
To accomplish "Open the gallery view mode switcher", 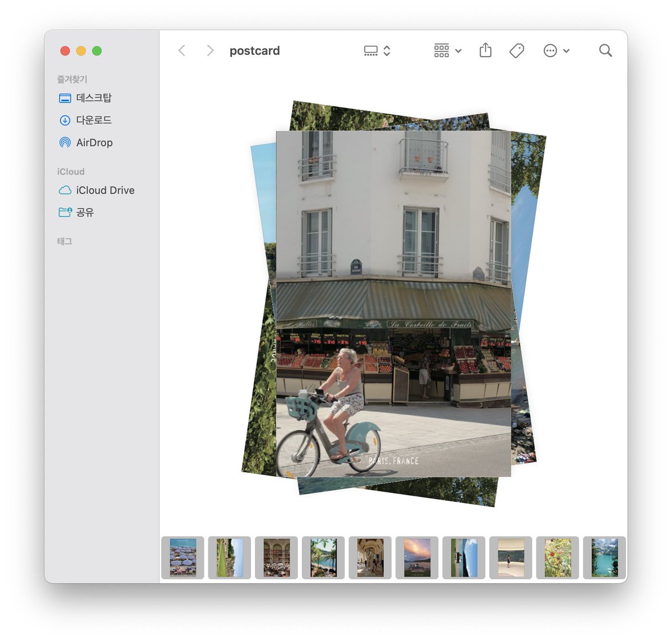I will (377, 50).
